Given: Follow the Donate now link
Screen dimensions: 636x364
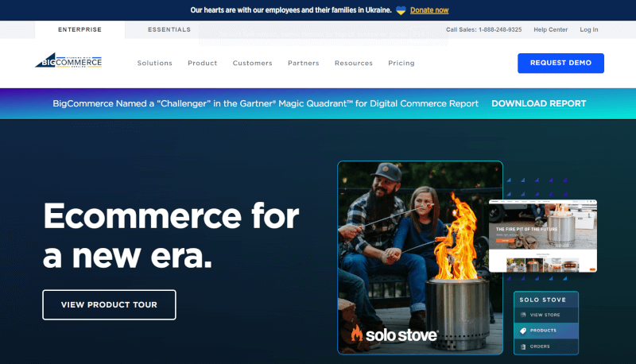Looking at the screenshot, I should pos(429,10).
